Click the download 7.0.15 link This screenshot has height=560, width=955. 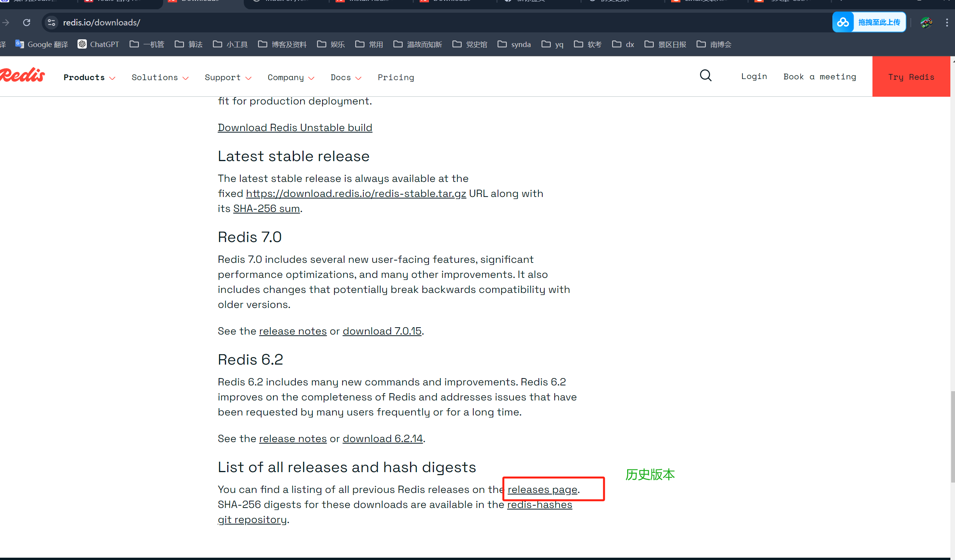coord(382,331)
